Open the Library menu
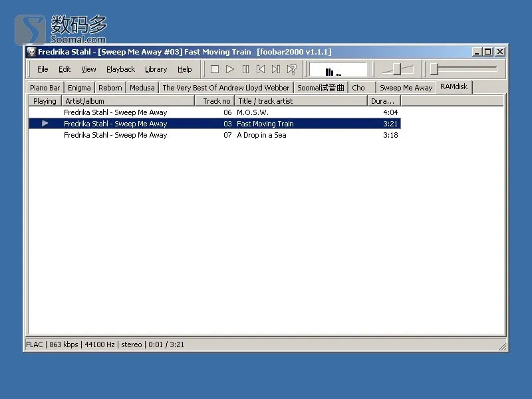The image size is (532, 399). (156, 69)
